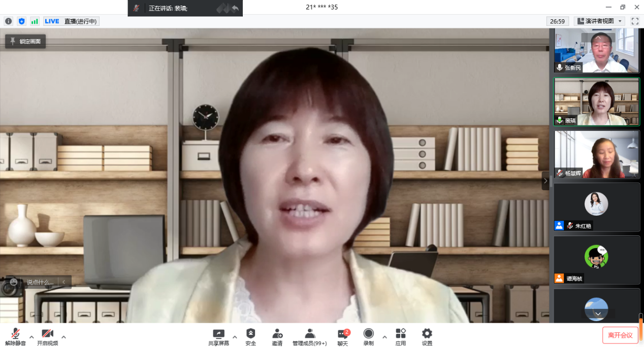Open the Invite (邀请) dialog

pos(277,336)
